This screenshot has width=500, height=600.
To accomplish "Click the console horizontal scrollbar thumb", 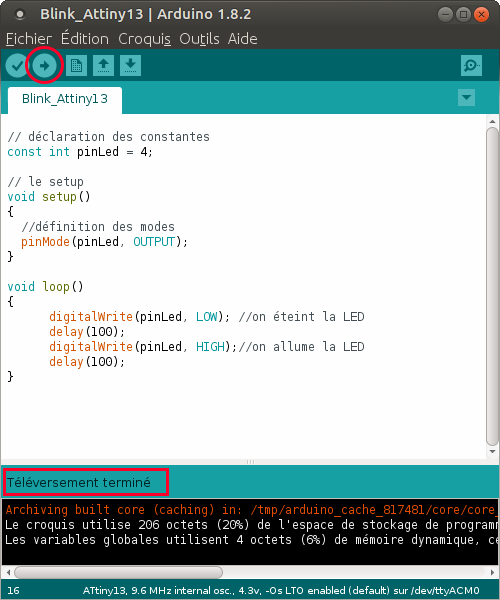I will 119,572.
